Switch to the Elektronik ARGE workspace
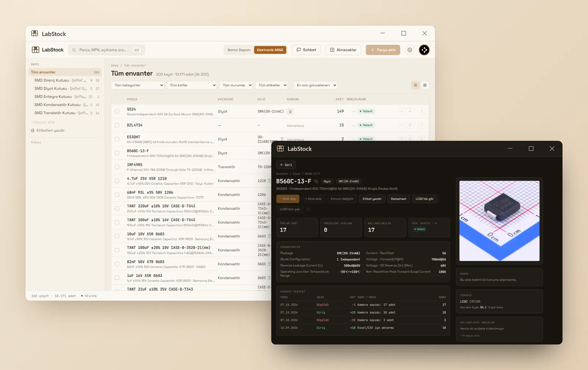This screenshot has width=588, height=370. coord(270,50)
